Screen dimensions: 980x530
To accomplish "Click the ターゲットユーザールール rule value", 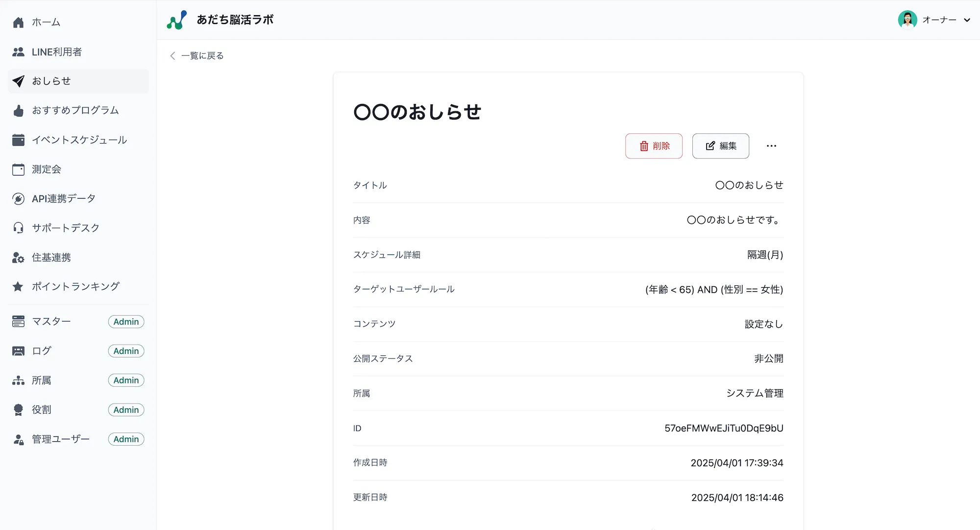I will coord(714,290).
